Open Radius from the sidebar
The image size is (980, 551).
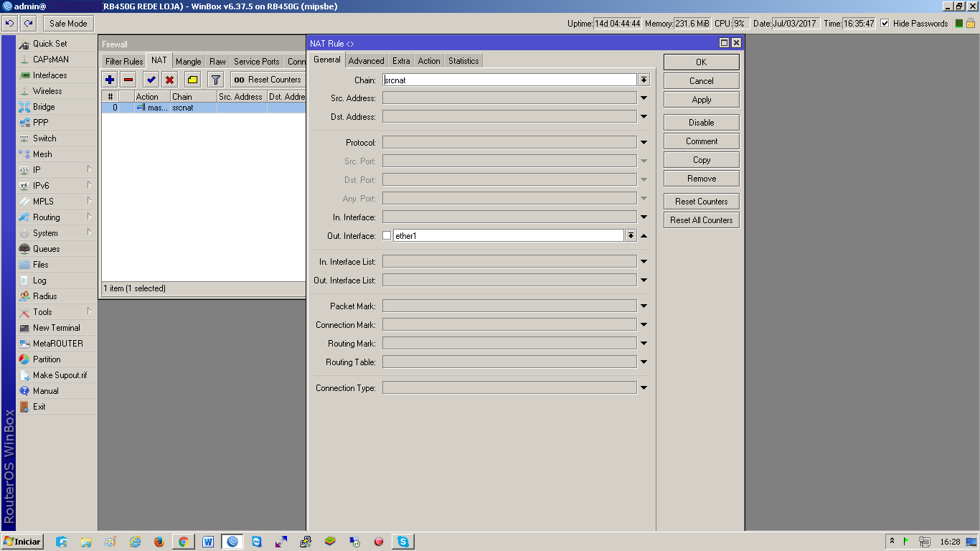57,296
